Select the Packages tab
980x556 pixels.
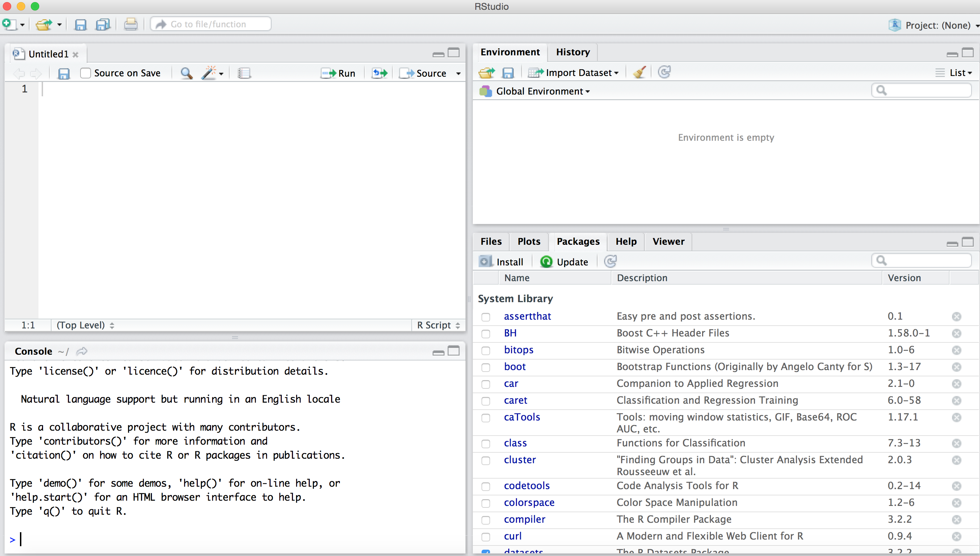578,241
